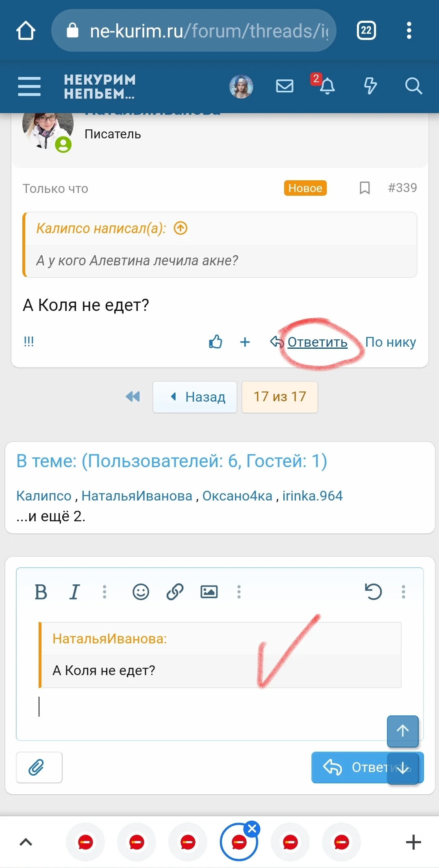Open your profile via the avatar
This screenshot has width=439, height=868.
click(240, 86)
